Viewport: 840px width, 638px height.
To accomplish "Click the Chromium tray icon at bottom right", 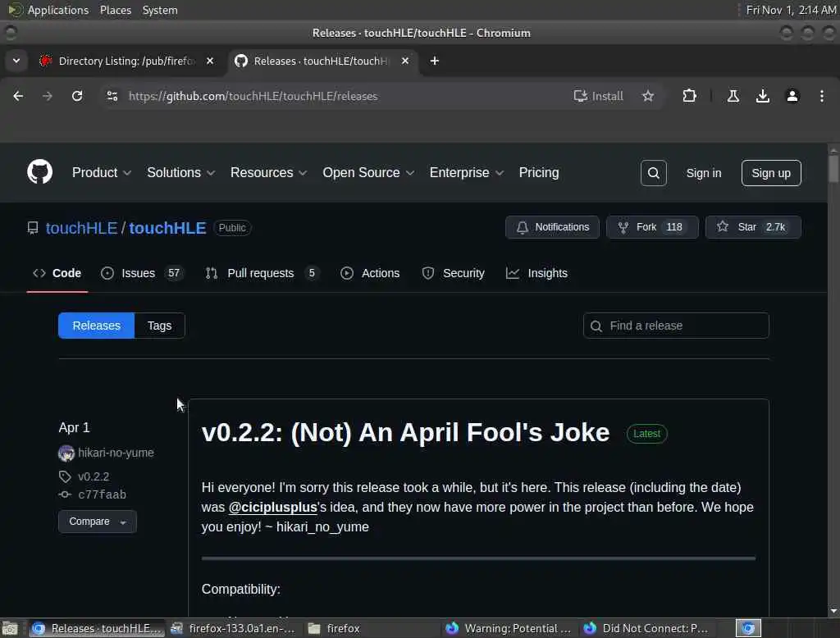I will (x=748, y=628).
